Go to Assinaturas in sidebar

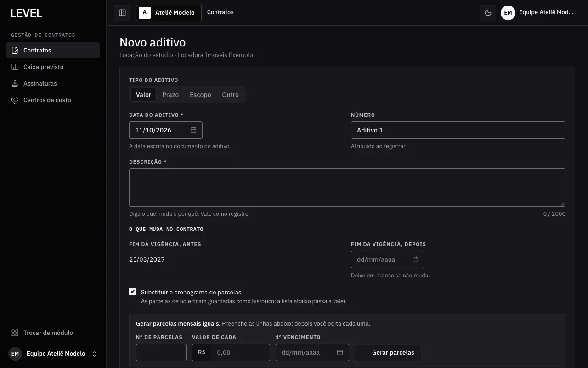(x=53, y=84)
